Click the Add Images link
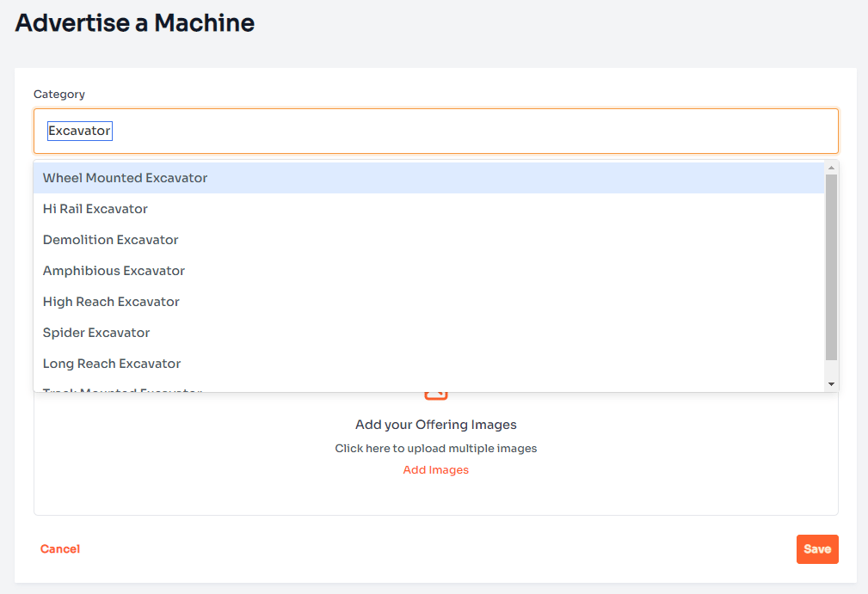The height and width of the screenshot is (594, 868). pyautogui.click(x=435, y=469)
